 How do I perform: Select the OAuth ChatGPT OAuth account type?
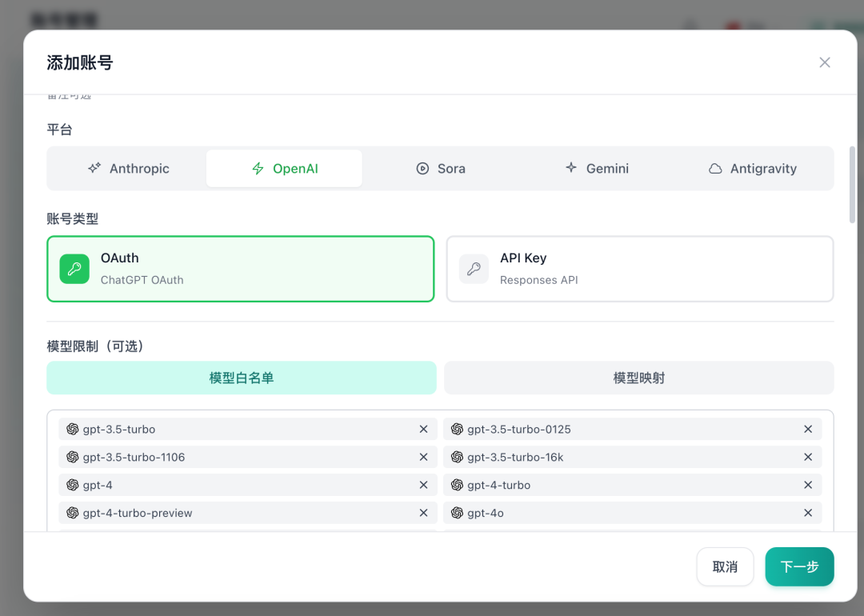[240, 269]
